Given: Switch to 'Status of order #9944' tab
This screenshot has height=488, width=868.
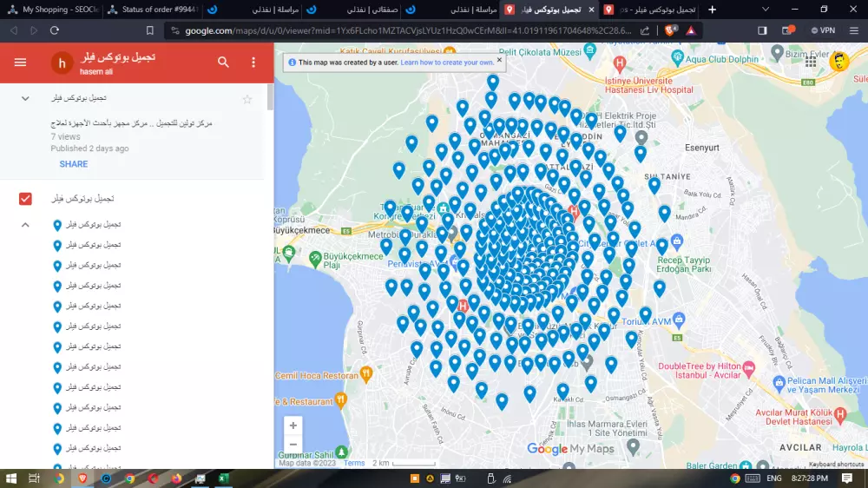Looking at the screenshot, I should [x=152, y=10].
